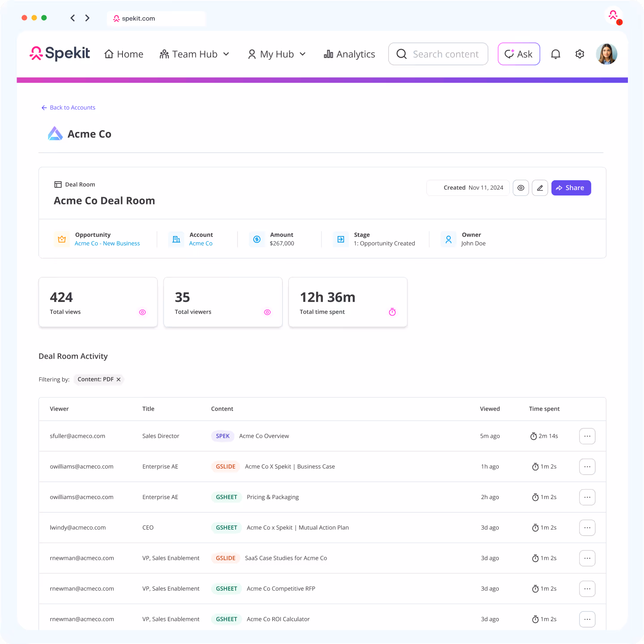644x644 pixels.
Task: Open more options for ROI Calculator row
Action: [587, 619]
